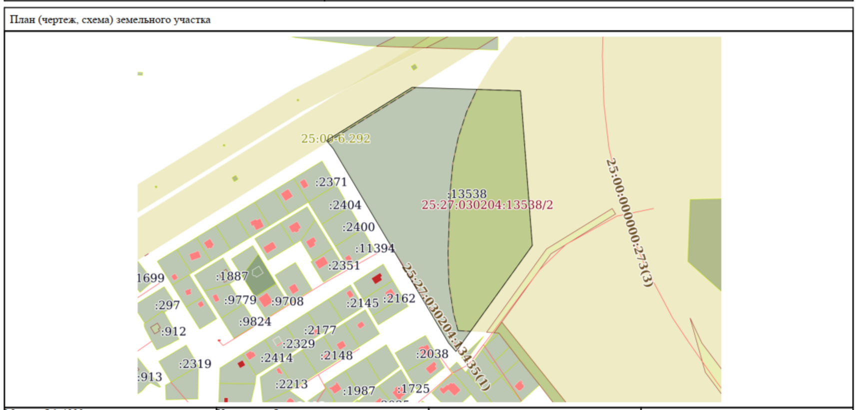The height and width of the screenshot is (410, 868).
Task: Select parcel label :2404 on the map
Action: 345,205
